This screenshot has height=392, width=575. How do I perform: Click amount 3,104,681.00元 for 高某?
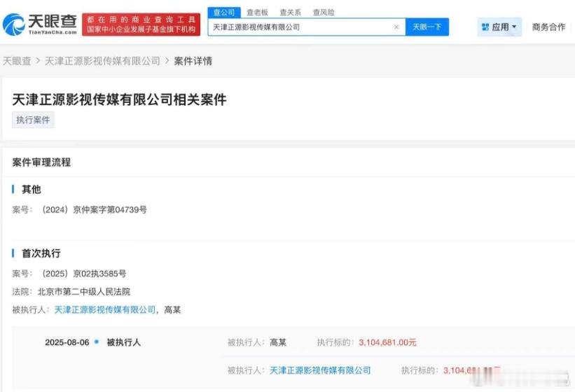[387, 342]
